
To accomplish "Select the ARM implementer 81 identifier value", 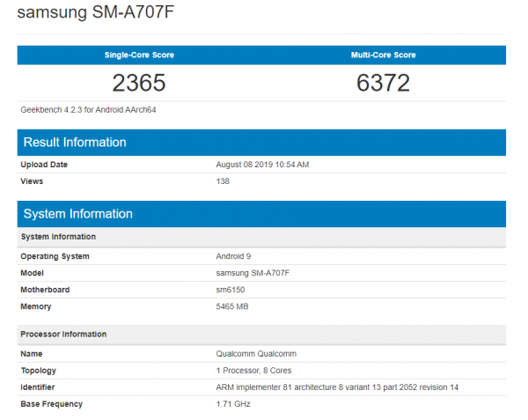I will click(337, 387).
